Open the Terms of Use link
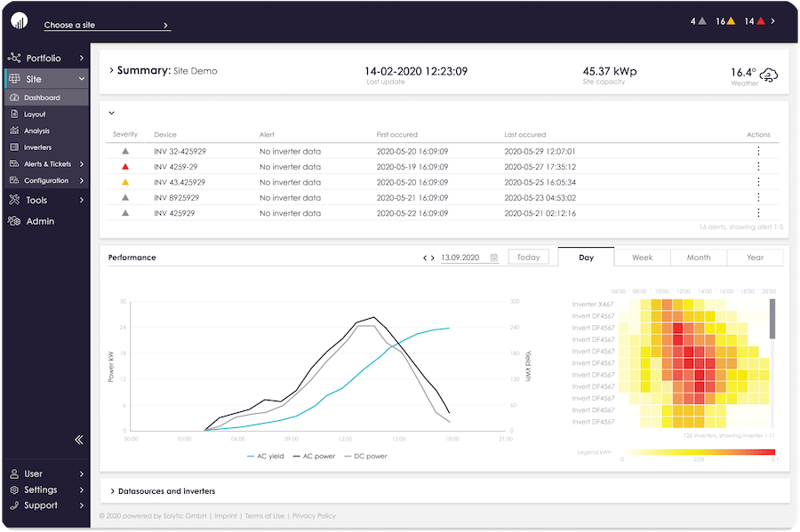The image size is (800, 532). tap(264, 516)
